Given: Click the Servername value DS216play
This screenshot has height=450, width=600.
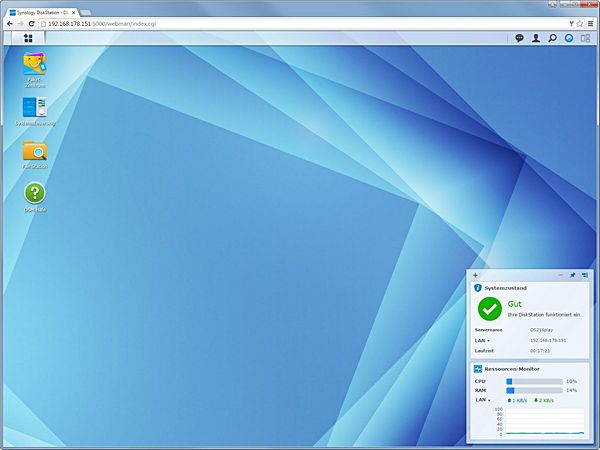Looking at the screenshot, I should point(541,330).
